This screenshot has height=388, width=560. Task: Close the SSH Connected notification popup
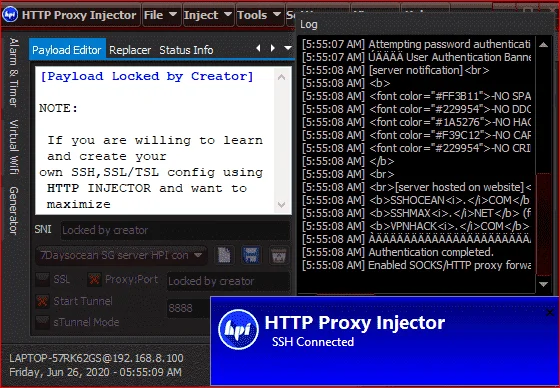tap(550, 313)
